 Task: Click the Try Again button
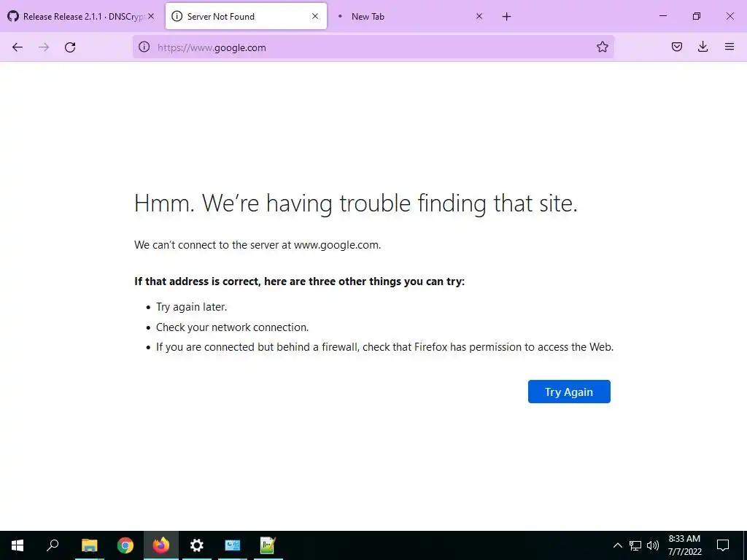click(569, 392)
